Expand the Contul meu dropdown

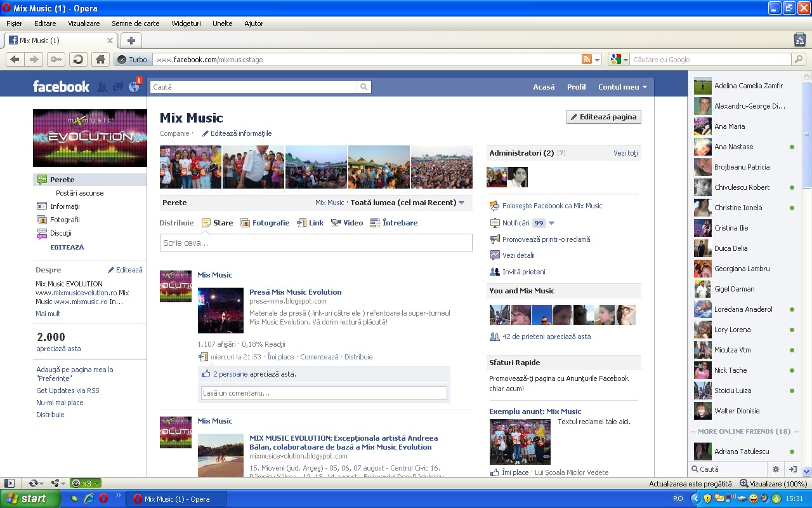point(622,87)
